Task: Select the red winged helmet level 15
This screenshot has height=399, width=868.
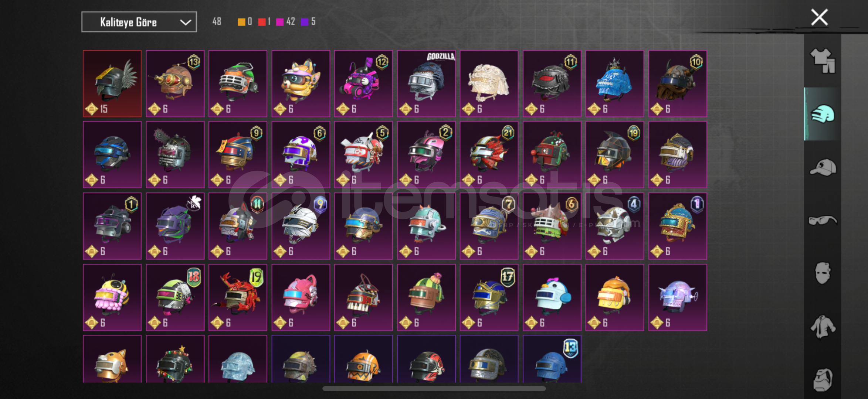Action: click(x=112, y=83)
